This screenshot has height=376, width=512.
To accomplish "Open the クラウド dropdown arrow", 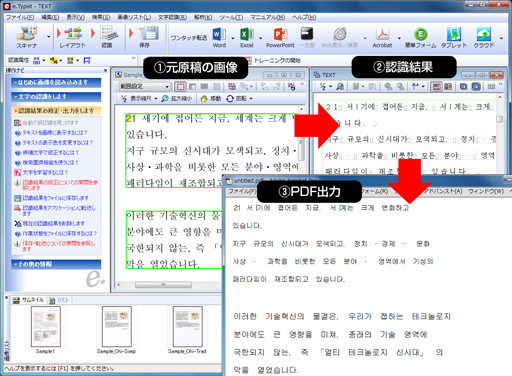I will 501,38.
